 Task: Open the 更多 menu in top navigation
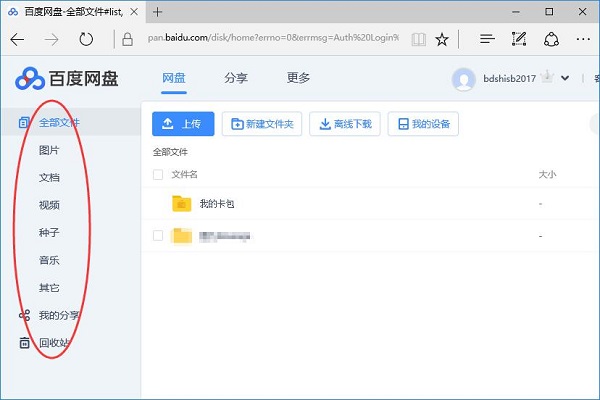pos(298,78)
